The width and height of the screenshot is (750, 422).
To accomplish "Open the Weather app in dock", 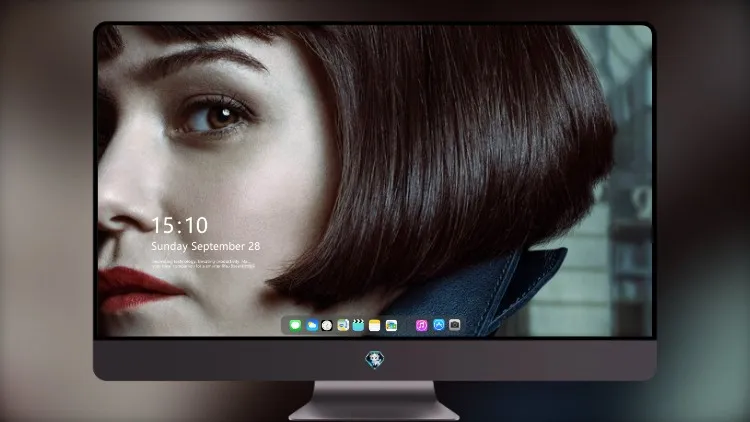I will pos(312,325).
